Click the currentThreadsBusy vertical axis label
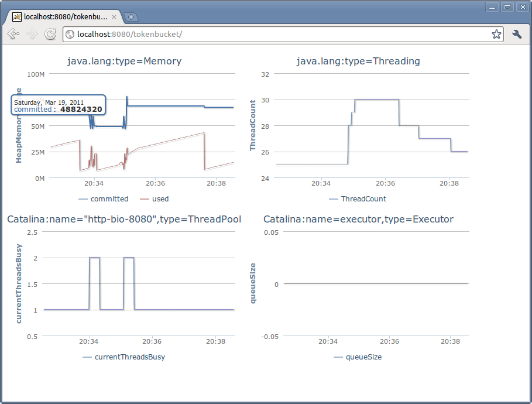Screen dimensions: 532x404 (19, 283)
